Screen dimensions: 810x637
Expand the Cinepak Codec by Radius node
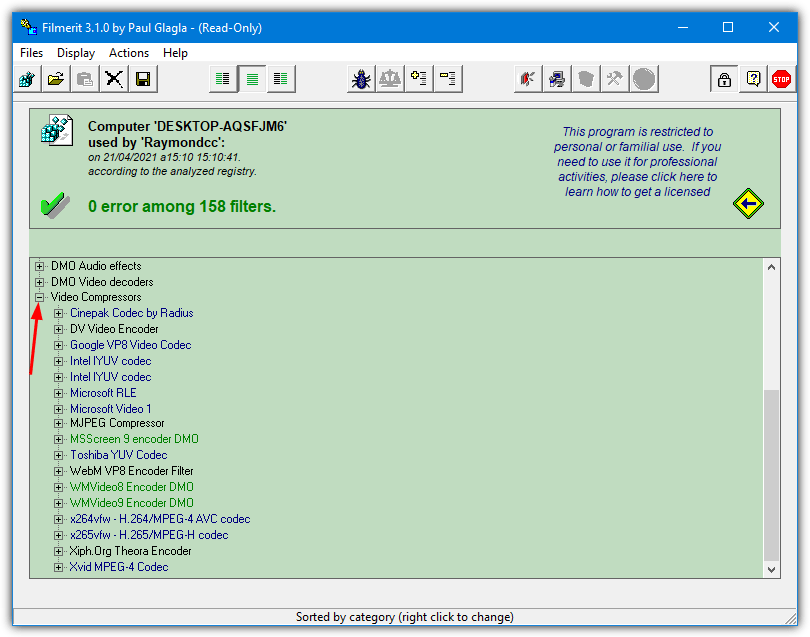pyautogui.click(x=58, y=313)
